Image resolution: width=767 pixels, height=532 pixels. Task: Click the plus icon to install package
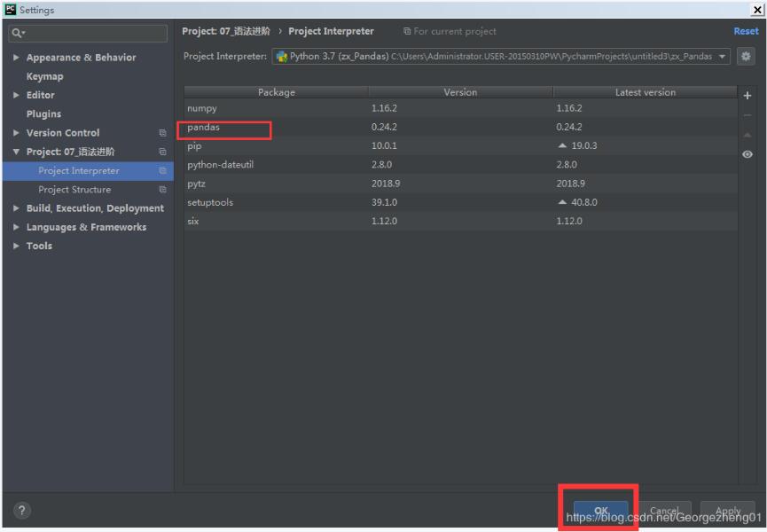tap(747, 96)
